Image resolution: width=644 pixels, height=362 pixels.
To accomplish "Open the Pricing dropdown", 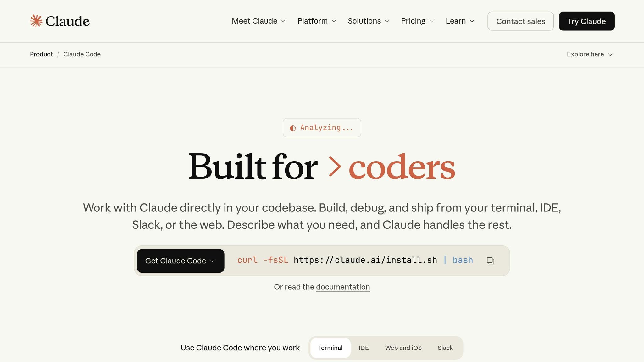I will coord(417,21).
